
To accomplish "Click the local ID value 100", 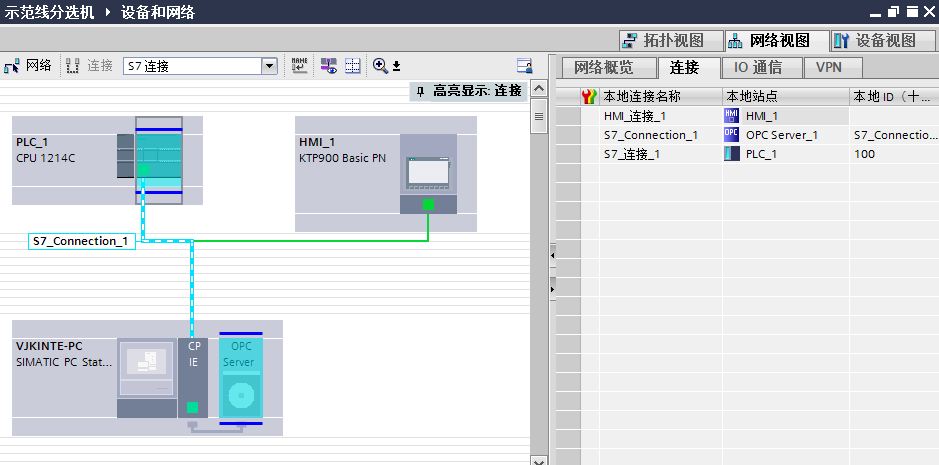I will point(865,154).
